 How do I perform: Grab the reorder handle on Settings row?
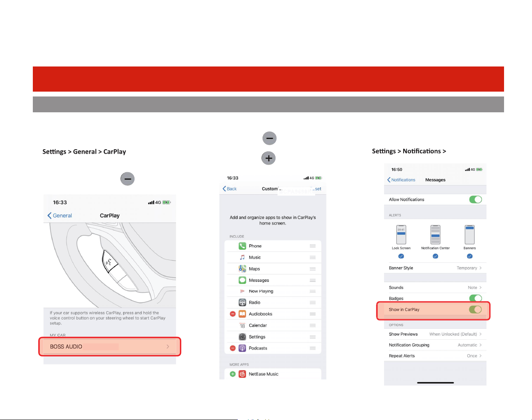point(312,337)
